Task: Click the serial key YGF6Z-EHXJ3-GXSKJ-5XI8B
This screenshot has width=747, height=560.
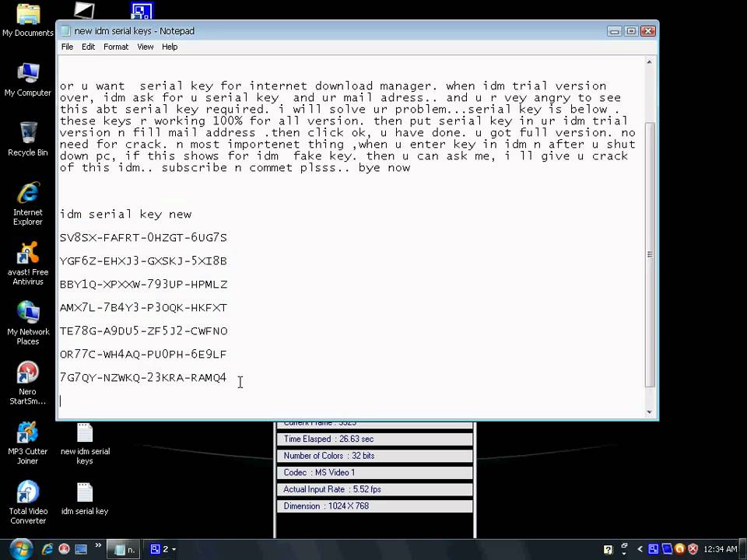Action: click(x=143, y=261)
